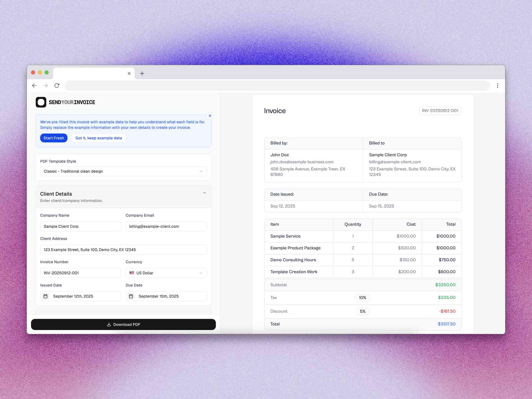This screenshot has width=532, height=399.
Task: Select the Invoice Number field
Action: coord(80,273)
